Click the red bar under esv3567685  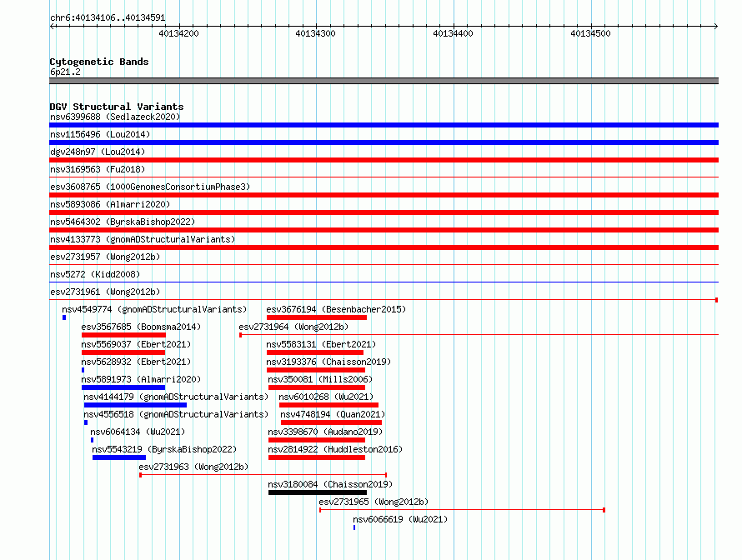(123, 335)
